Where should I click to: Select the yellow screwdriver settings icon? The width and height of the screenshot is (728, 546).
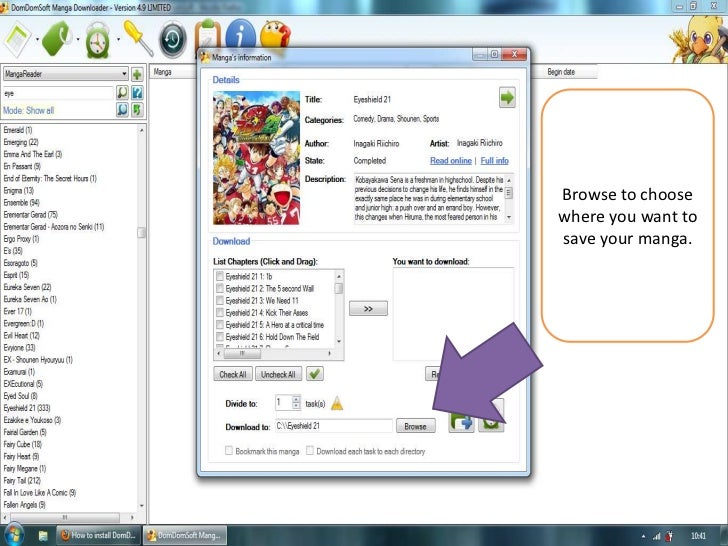click(x=138, y=38)
